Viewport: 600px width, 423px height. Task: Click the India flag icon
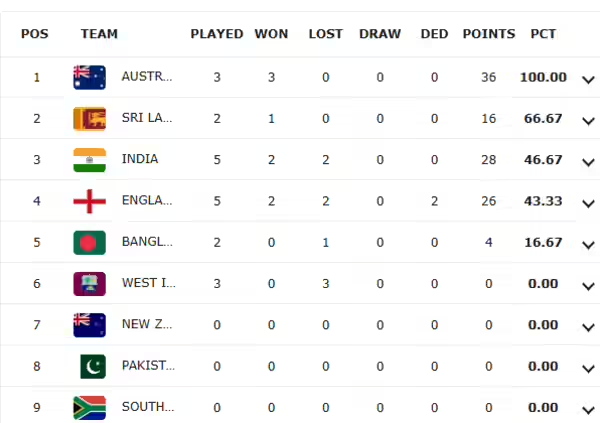click(x=90, y=159)
